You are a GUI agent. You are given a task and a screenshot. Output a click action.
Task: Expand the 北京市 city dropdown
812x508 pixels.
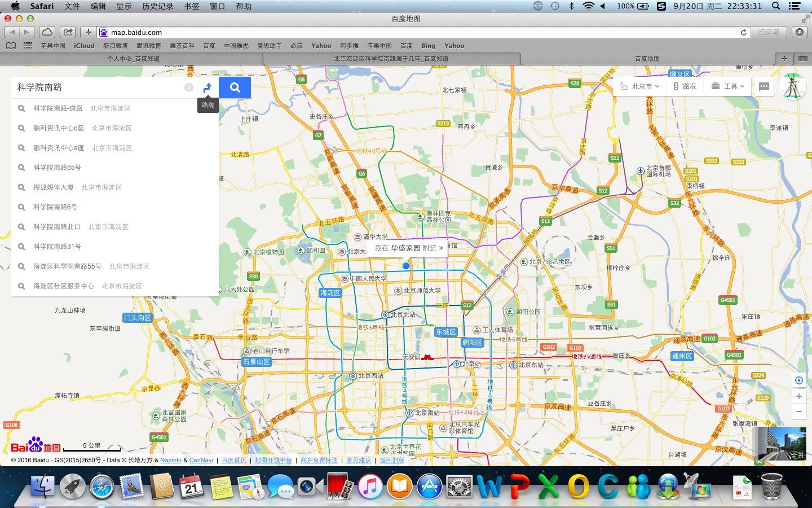(x=640, y=86)
